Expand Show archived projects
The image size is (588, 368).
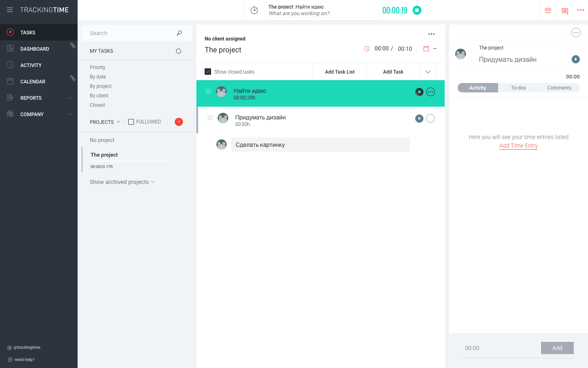click(122, 182)
